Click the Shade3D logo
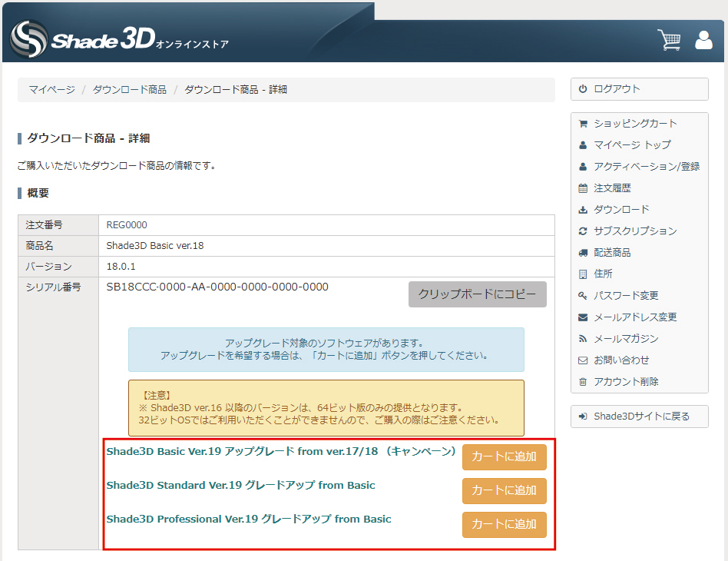This screenshot has width=728, height=561. (x=119, y=39)
